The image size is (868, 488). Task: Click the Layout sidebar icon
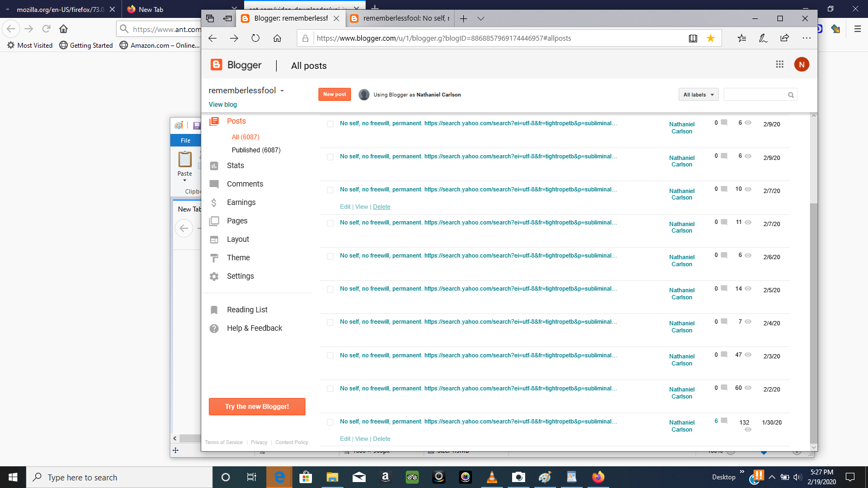tap(214, 239)
